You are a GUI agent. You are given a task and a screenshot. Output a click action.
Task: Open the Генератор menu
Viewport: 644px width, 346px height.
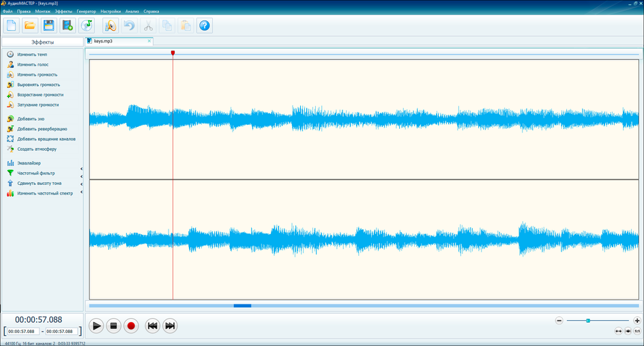86,12
